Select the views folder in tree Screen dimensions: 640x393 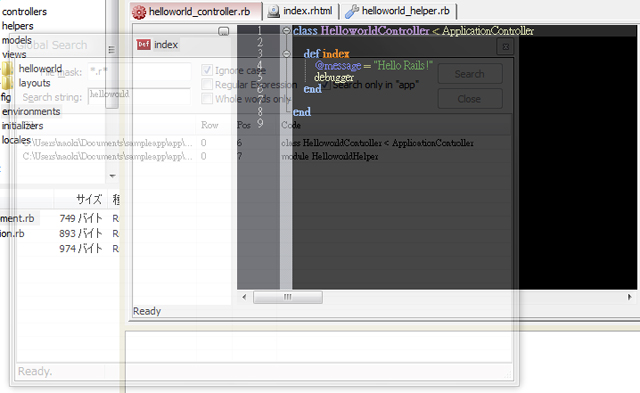tap(14, 54)
